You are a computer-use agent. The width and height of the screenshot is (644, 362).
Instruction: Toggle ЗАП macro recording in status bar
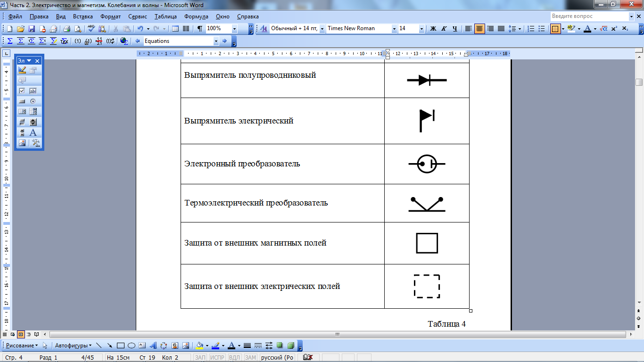200,357
